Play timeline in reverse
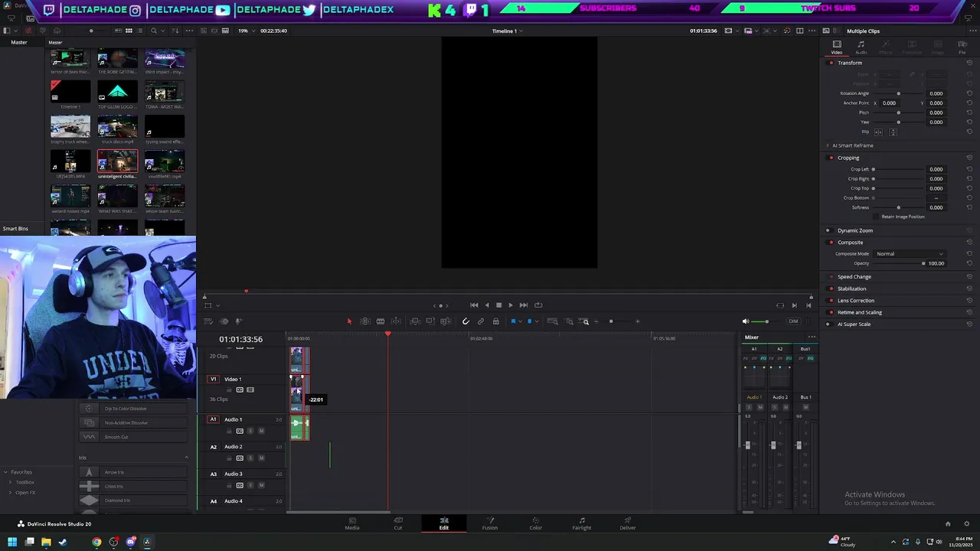980x551 pixels. tap(486, 305)
